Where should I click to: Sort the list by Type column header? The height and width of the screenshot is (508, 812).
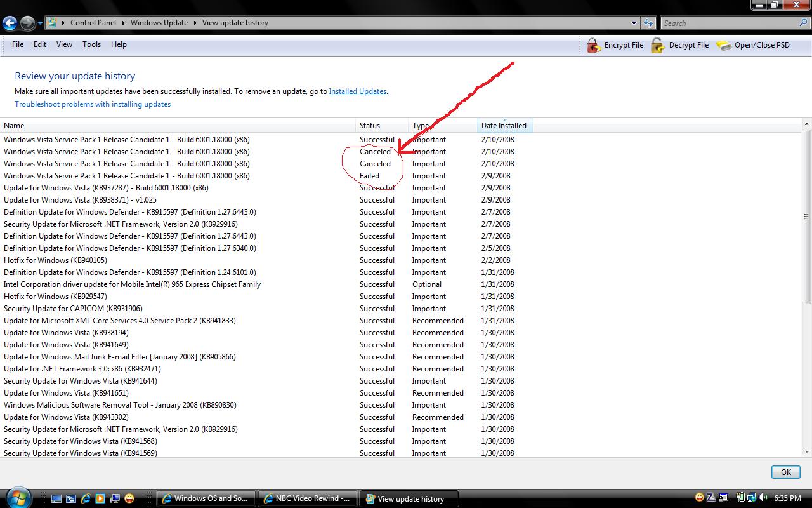[x=443, y=126]
